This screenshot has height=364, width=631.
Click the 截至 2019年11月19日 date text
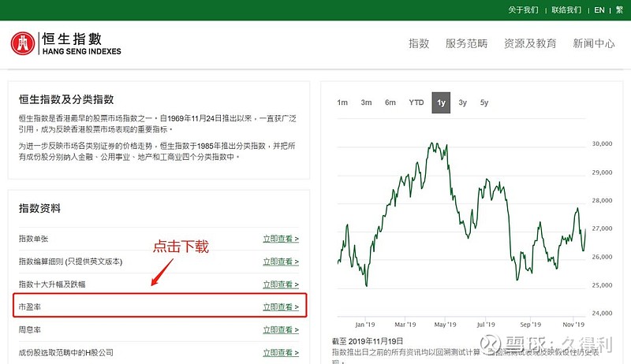pos(368,341)
